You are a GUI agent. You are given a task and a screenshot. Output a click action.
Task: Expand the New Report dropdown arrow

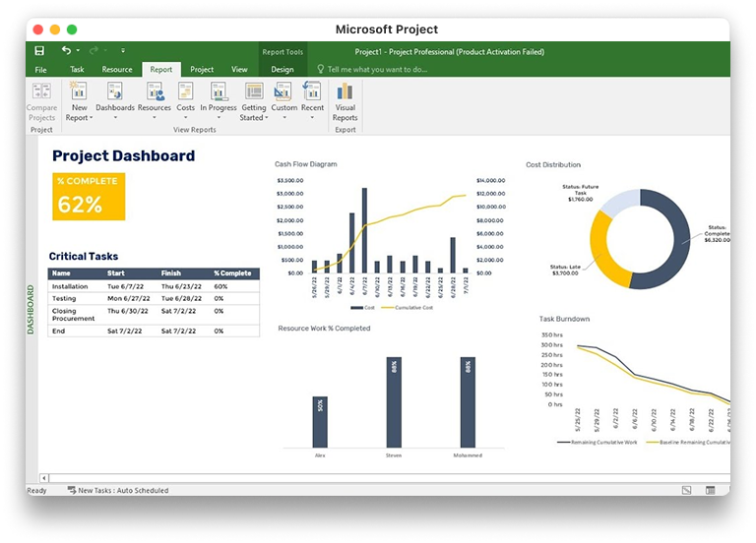[x=91, y=118]
